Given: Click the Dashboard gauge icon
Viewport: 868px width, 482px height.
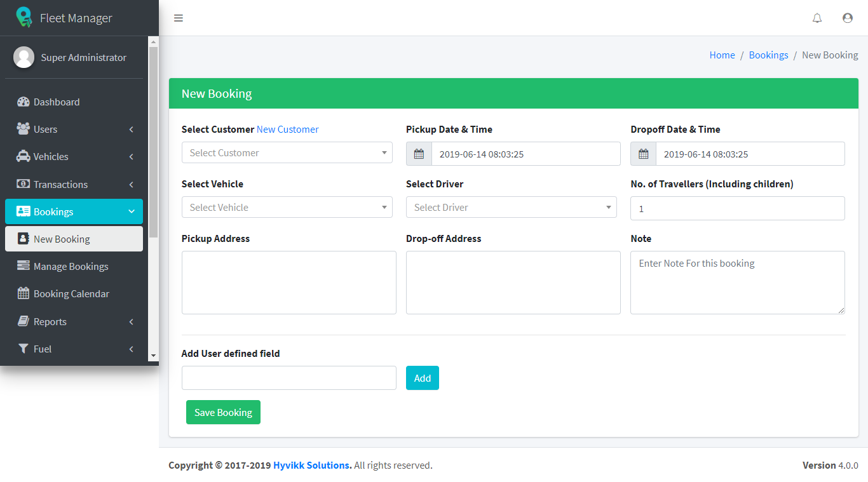Looking at the screenshot, I should point(24,102).
